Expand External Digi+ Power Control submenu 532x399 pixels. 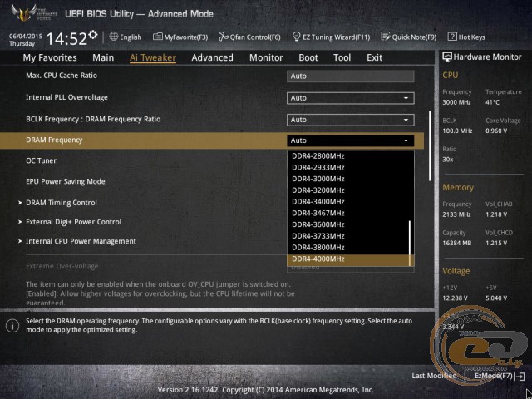click(74, 222)
